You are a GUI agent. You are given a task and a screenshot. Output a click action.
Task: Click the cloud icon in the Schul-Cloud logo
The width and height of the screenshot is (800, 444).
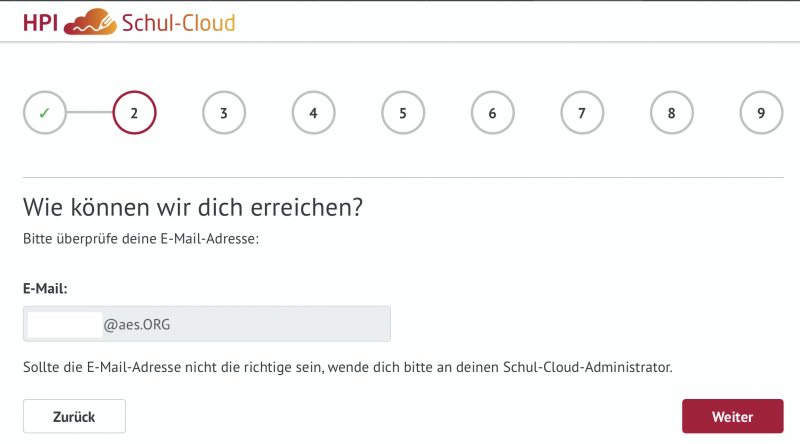point(88,21)
